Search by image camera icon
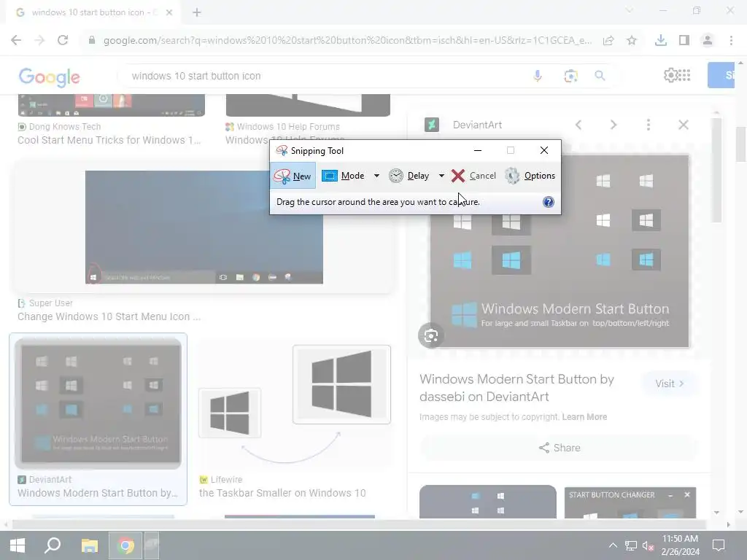 click(x=570, y=76)
